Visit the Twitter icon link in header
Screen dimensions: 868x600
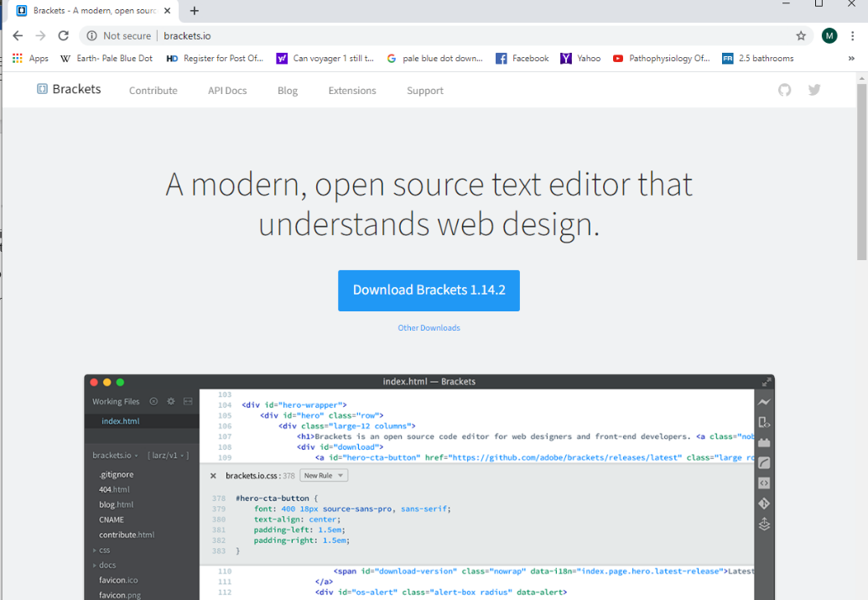[x=814, y=90]
